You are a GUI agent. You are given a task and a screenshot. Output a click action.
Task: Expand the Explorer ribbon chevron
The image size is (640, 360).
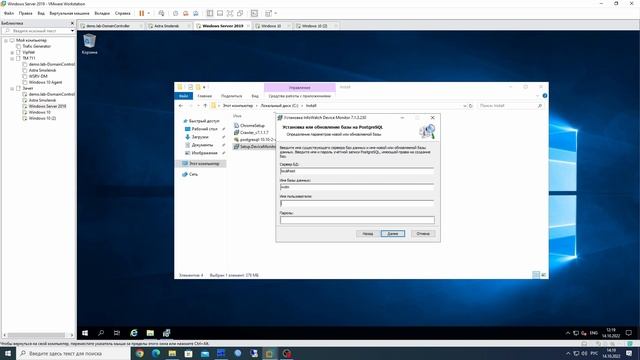(x=537, y=96)
